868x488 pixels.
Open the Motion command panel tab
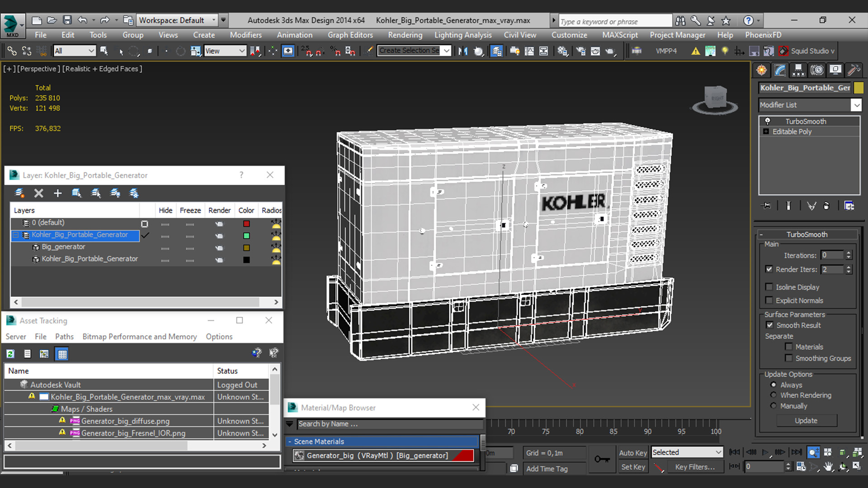817,70
